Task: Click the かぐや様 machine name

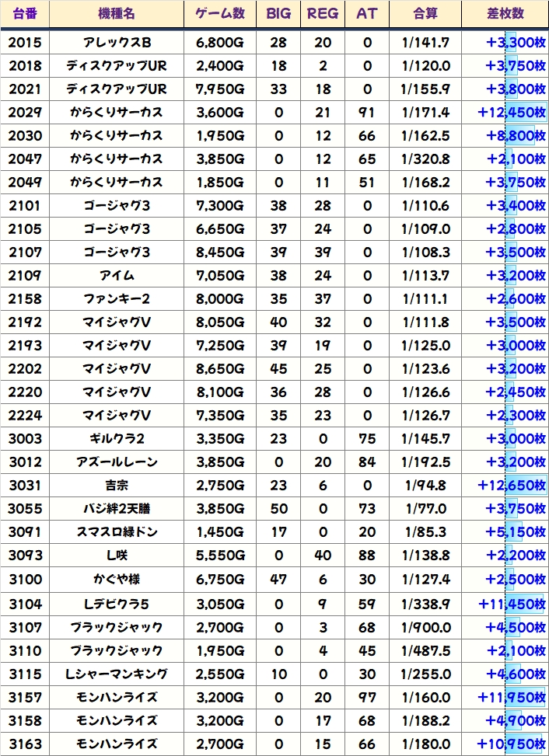Action: [117, 579]
